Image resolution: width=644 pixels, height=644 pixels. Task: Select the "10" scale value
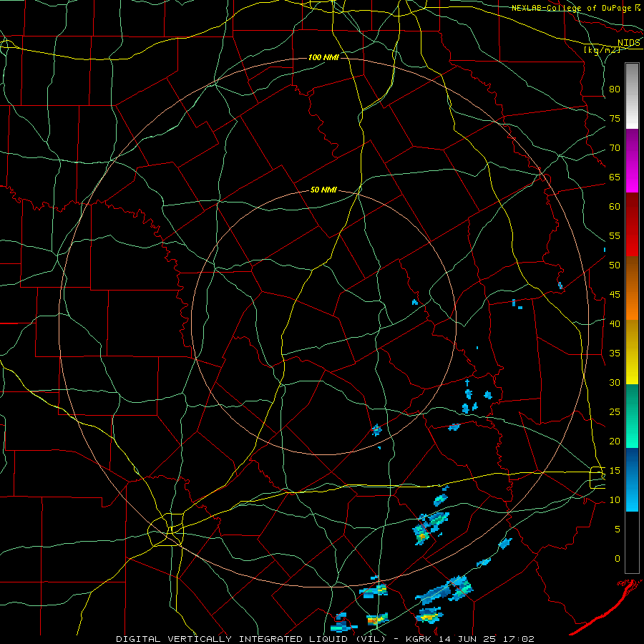point(615,500)
